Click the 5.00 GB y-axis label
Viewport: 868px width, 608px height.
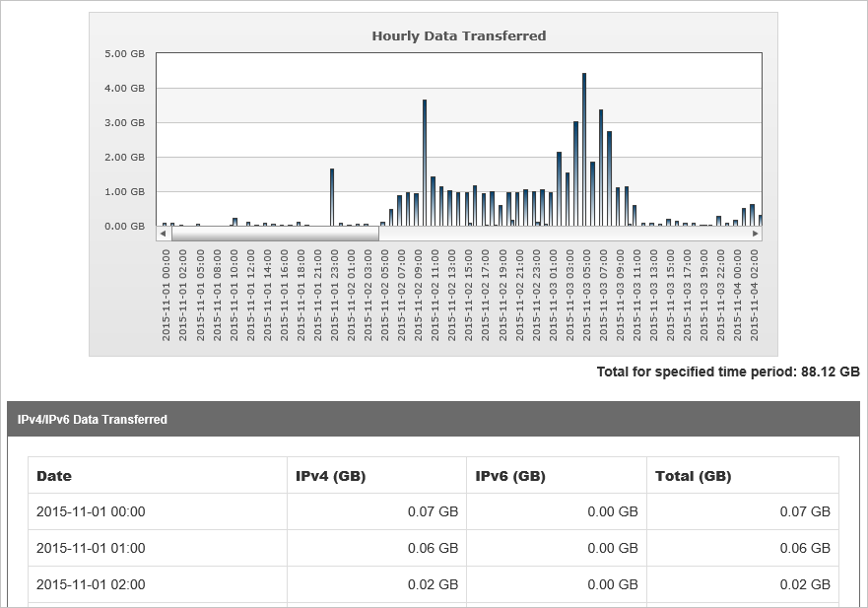point(126,54)
